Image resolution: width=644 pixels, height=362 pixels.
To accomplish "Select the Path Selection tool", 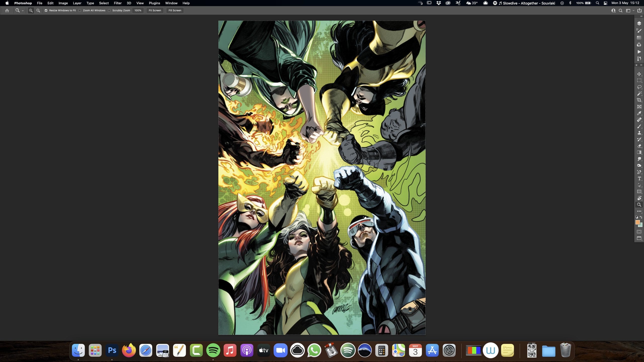I will coord(639,185).
